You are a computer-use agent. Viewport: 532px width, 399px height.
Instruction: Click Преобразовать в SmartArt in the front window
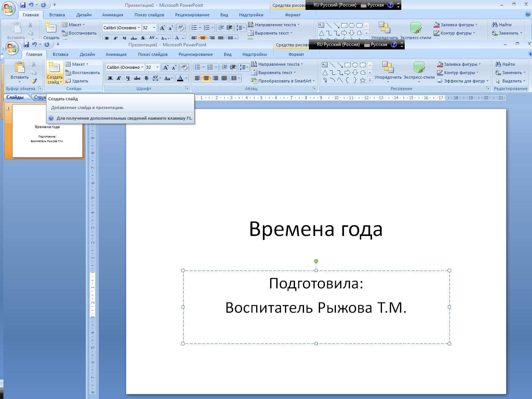point(283,81)
